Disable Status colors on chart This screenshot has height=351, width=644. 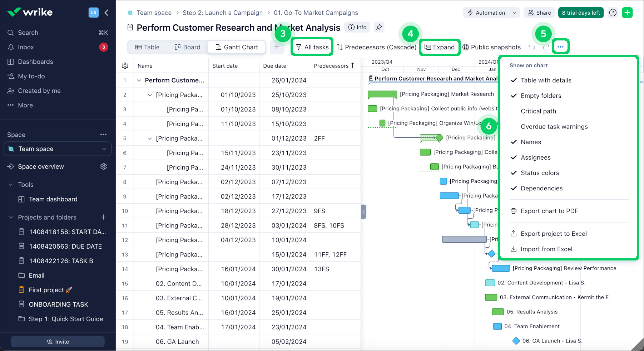pyautogui.click(x=540, y=173)
